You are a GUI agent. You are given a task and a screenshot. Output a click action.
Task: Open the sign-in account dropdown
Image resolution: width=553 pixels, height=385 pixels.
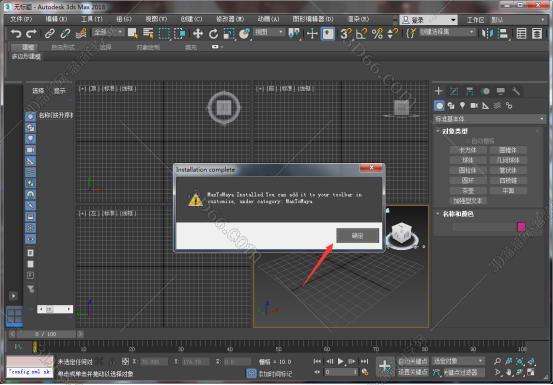coord(428,20)
